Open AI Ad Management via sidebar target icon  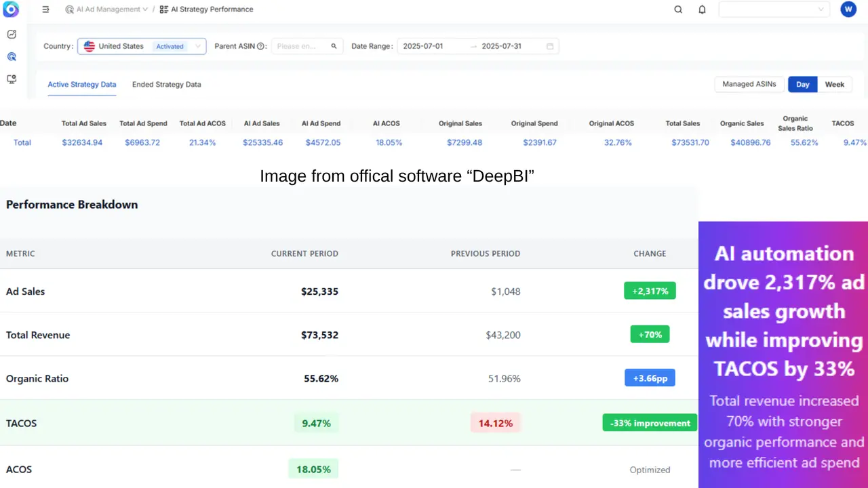pos(11,56)
